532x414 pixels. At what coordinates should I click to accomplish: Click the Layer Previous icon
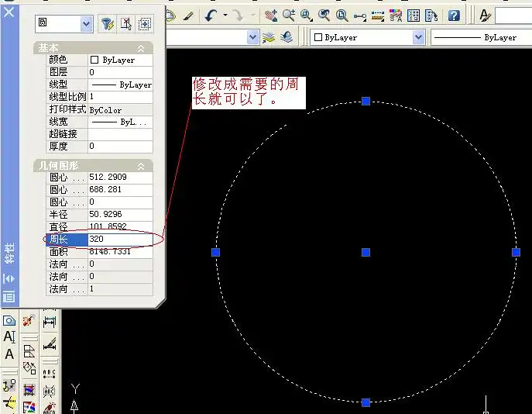coord(287,37)
